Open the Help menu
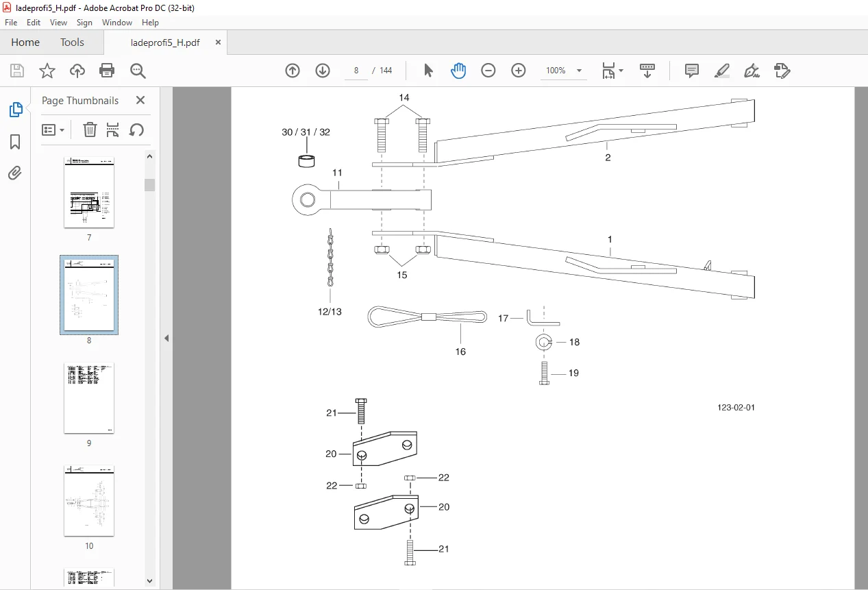Image resolution: width=868 pixels, height=590 pixels. tap(150, 23)
